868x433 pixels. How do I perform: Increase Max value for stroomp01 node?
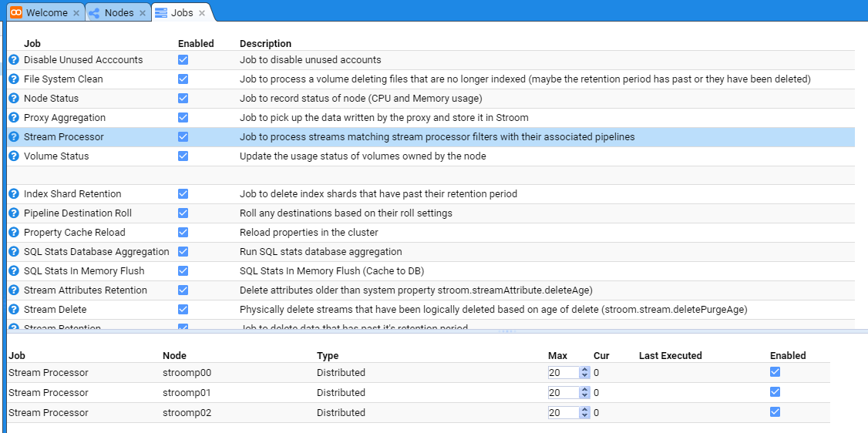click(x=585, y=390)
